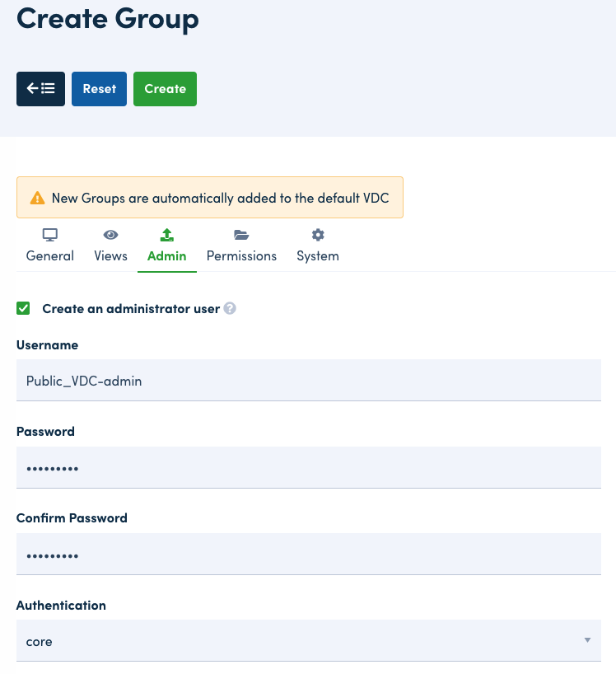
Task: Click the folder icon above Permissions
Action: (241, 235)
